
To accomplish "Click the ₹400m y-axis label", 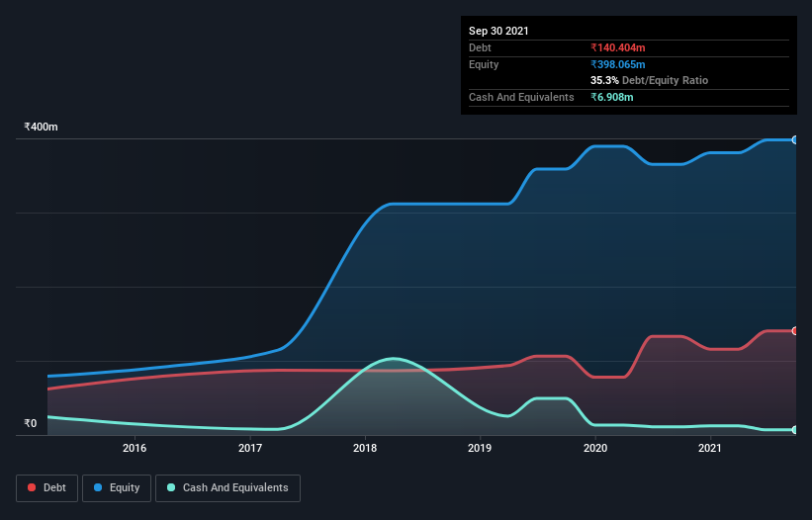I will [41, 127].
